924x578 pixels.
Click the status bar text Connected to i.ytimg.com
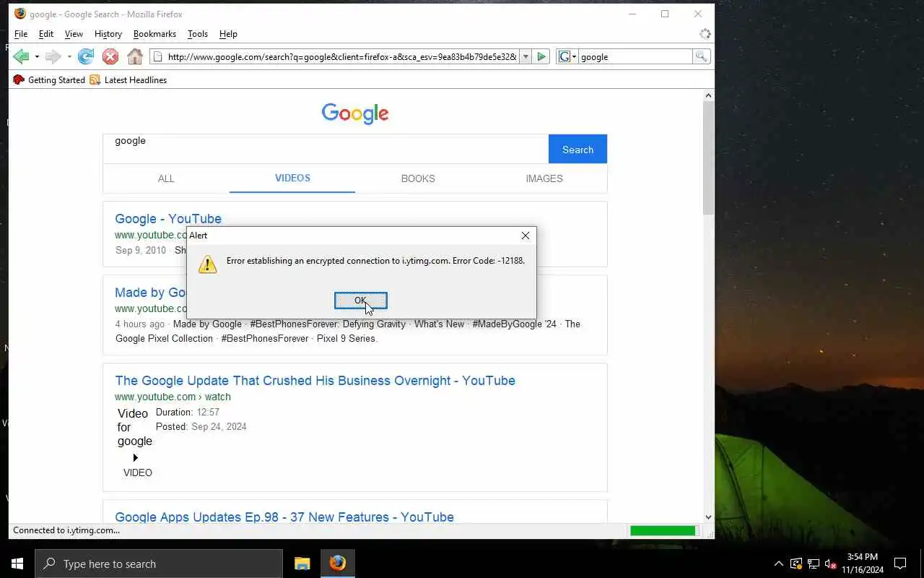[66, 530]
